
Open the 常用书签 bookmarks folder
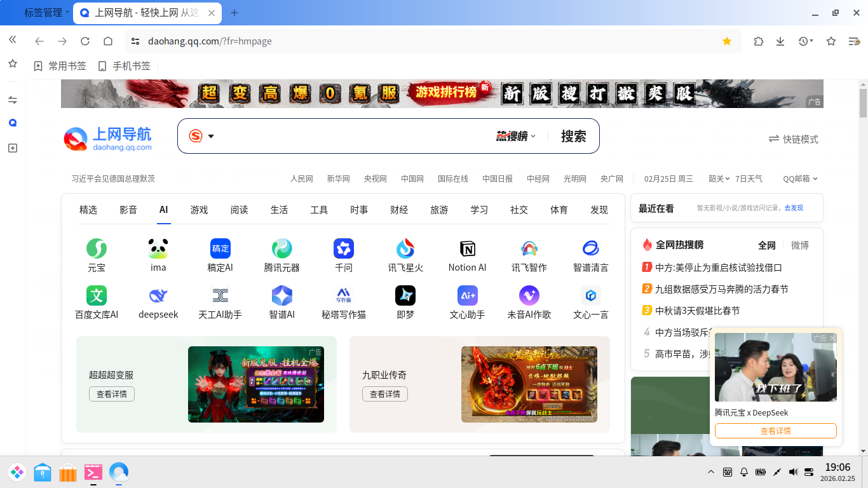coord(60,66)
